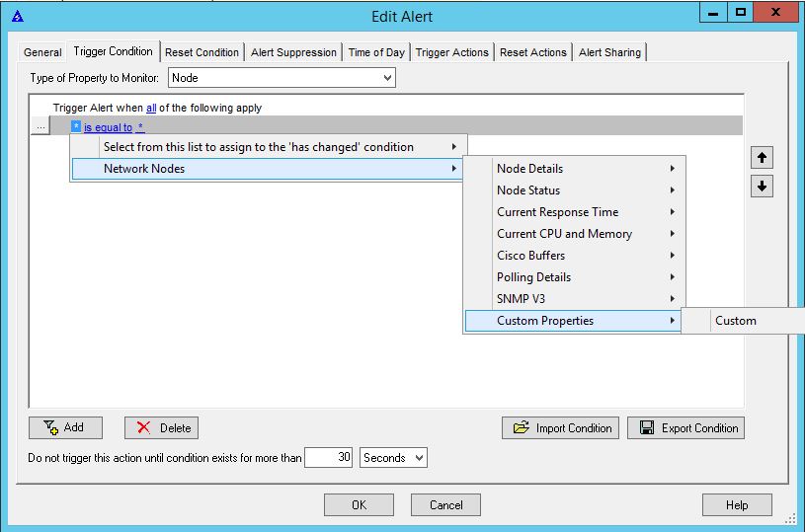The height and width of the screenshot is (532, 805).
Task: Open the Seconds time unit dropdown
Action: coord(393,458)
